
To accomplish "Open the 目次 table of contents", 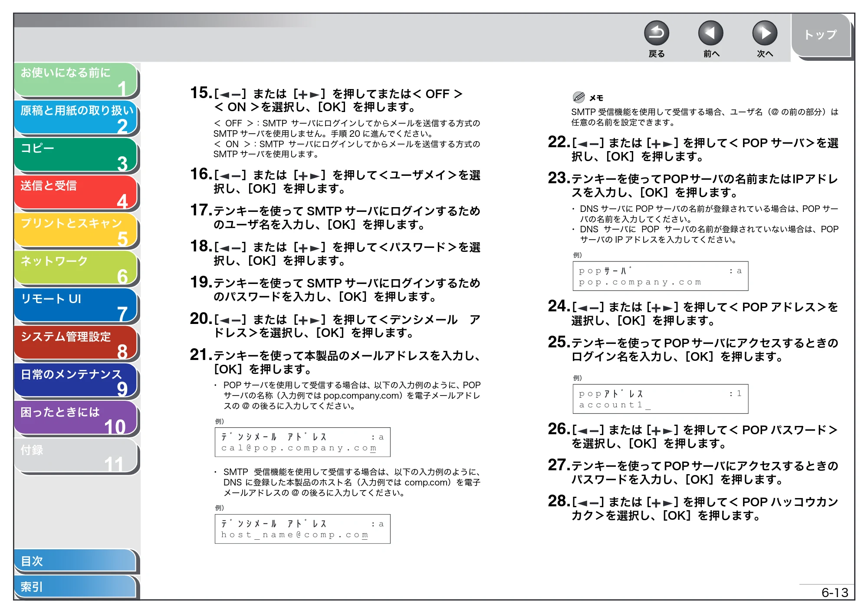I will point(76,561).
